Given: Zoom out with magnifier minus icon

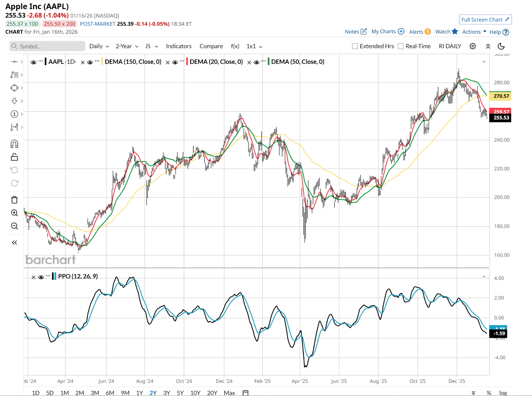Looking at the screenshot, I should [x=14, y=226].
